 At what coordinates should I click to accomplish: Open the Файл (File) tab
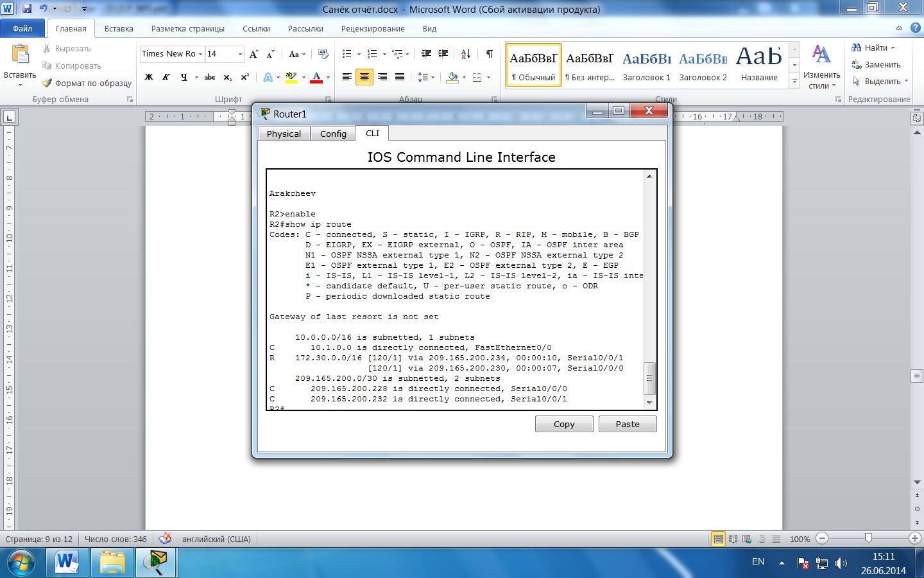point(22,28)
